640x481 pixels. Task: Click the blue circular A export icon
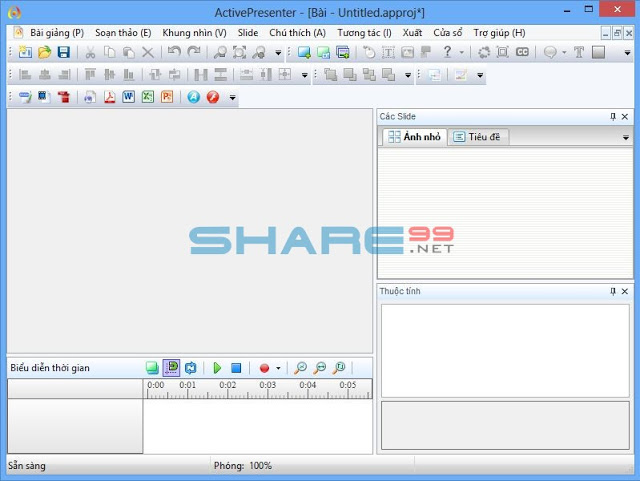[193, 97]
